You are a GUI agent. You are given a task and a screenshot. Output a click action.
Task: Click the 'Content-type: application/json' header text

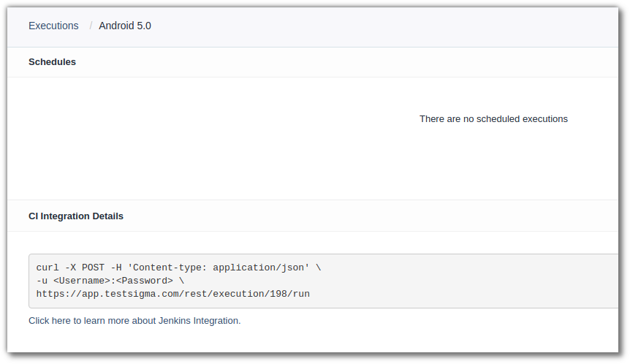pyautogui.click(x=221, y=268)
